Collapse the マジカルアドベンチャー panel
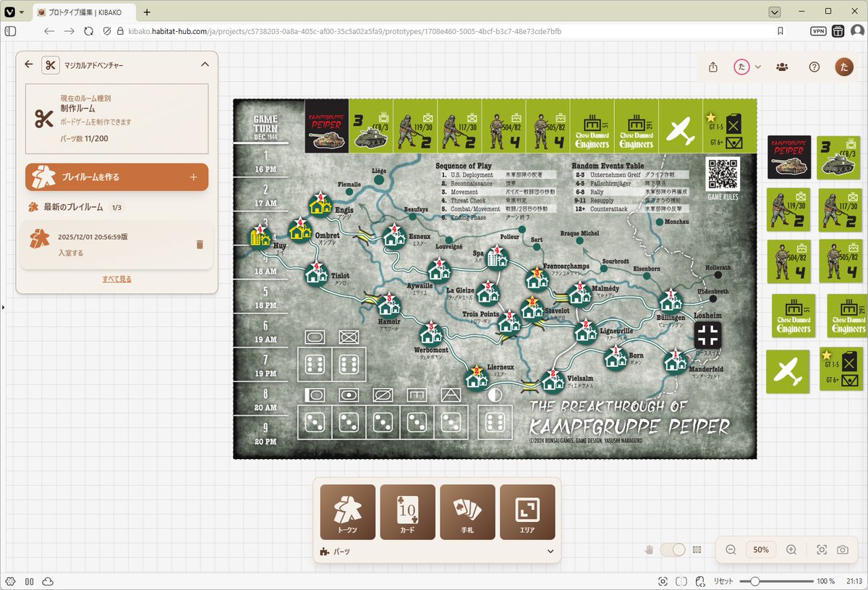 204,64
